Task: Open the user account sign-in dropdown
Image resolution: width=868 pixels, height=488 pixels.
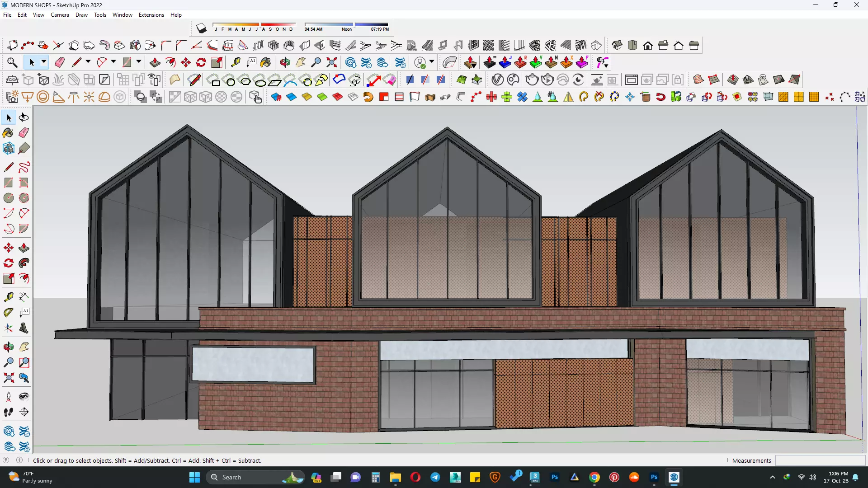Action: (432, 62)
